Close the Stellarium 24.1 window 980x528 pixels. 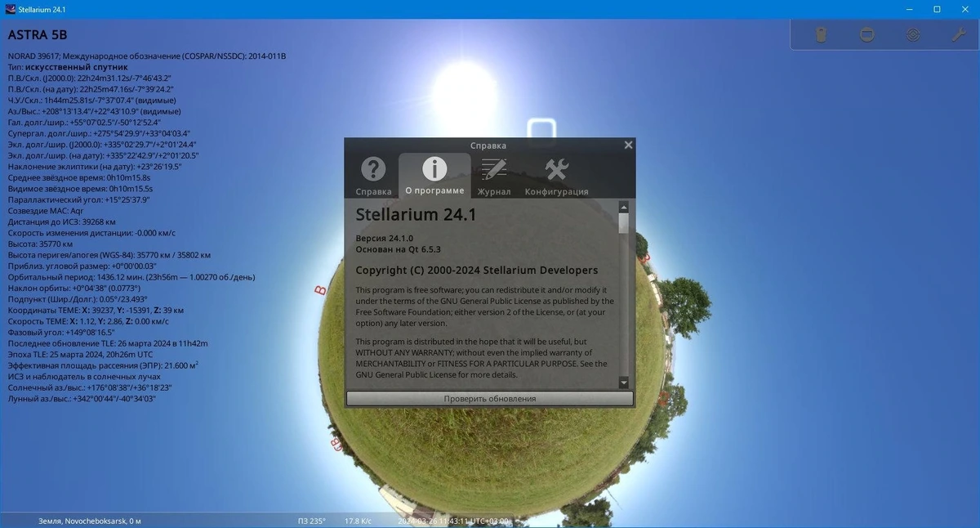964,9
